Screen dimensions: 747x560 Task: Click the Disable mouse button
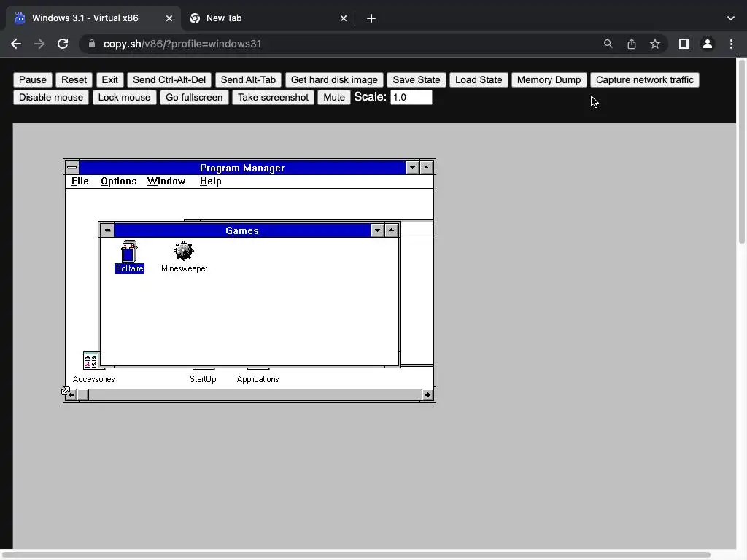(51, 98)
